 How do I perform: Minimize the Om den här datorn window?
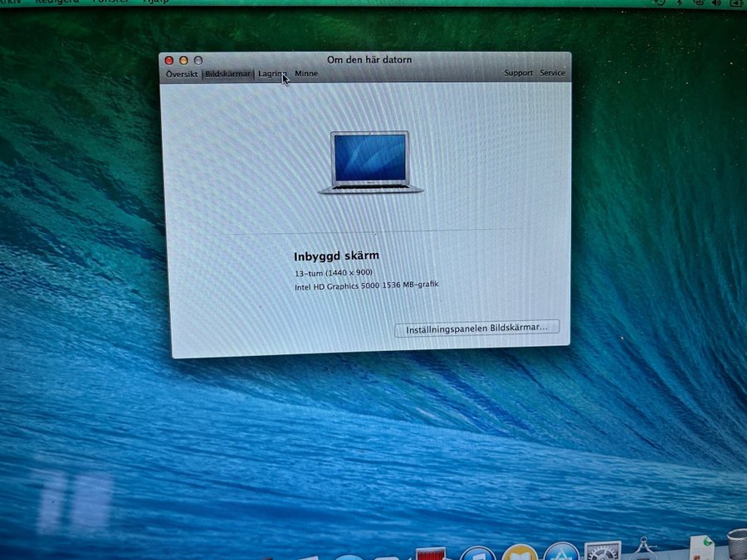pyautogui.click(x=183, y=61)
